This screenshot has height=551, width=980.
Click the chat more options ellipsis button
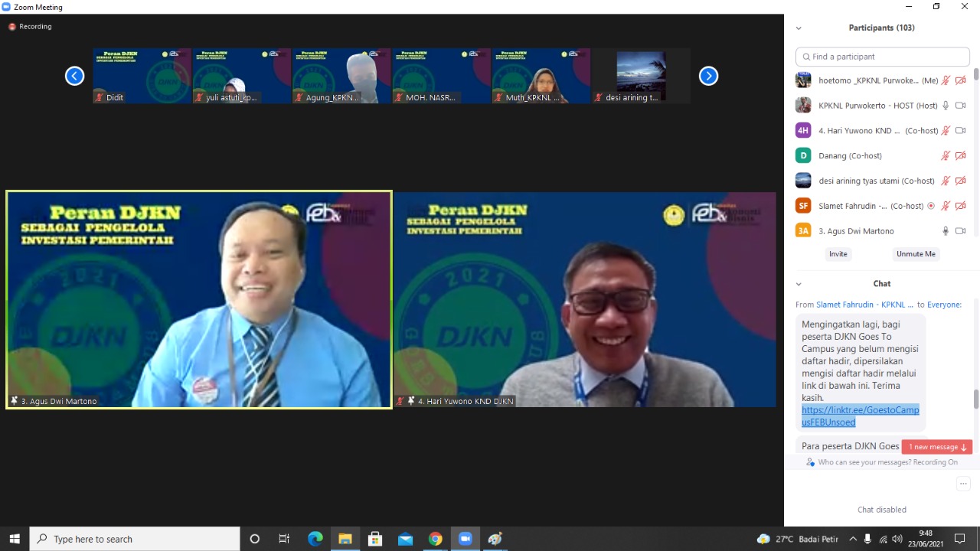963,484
